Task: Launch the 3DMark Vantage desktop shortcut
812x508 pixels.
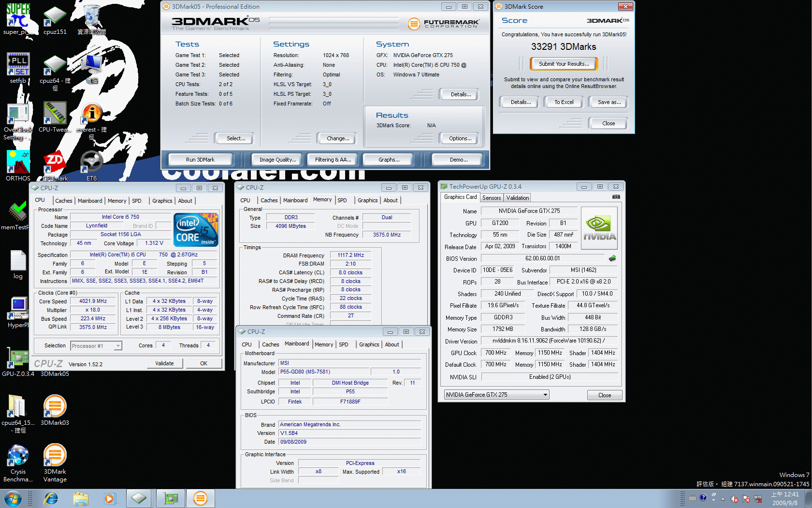Action: point(55,463)
